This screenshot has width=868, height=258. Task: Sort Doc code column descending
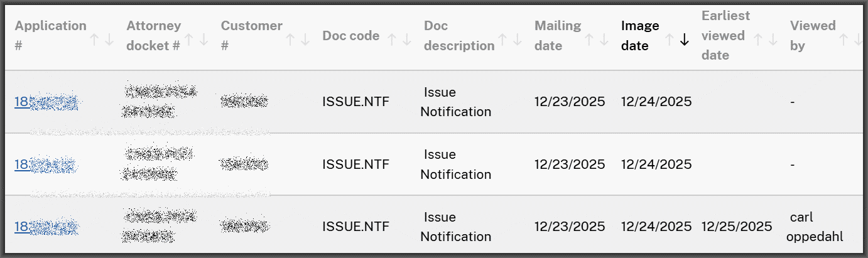click(406, 40)
